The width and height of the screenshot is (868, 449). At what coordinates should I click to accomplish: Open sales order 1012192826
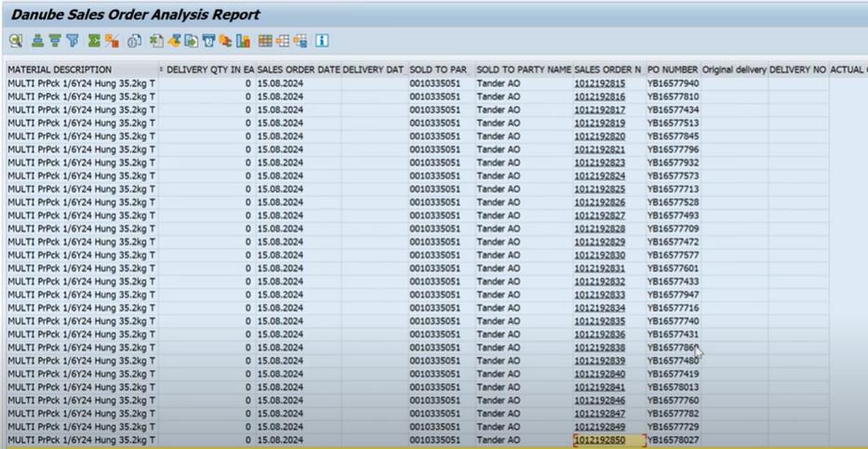point(599,203)
